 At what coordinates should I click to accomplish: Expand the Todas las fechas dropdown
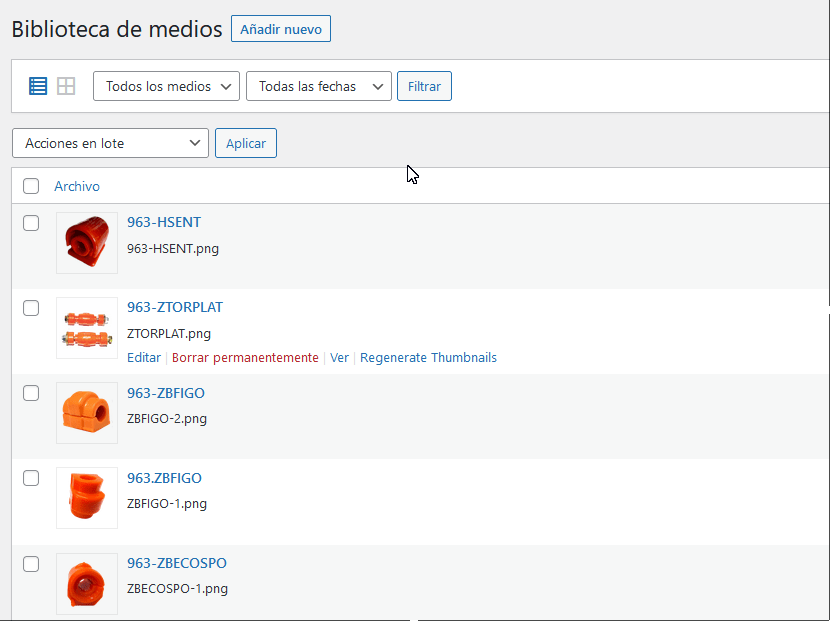click(319, 86)
